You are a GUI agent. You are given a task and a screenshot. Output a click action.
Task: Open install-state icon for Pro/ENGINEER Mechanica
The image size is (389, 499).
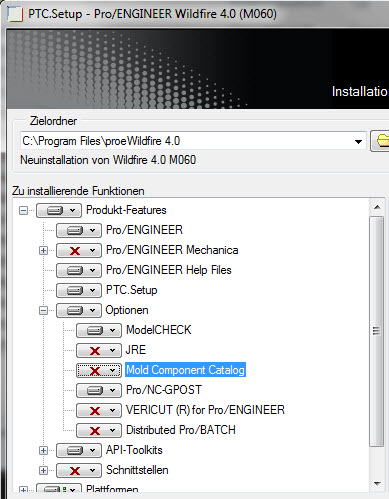click(79, 250)
